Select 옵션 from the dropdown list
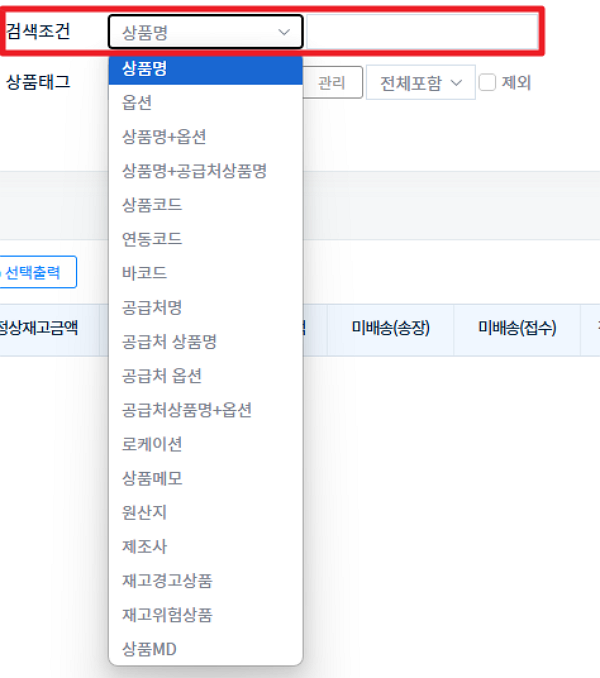The image size is (600, 678). pos(137,103)
